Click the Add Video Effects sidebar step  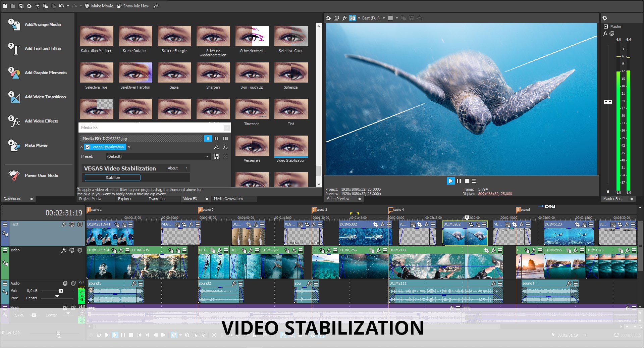point(41,121)
